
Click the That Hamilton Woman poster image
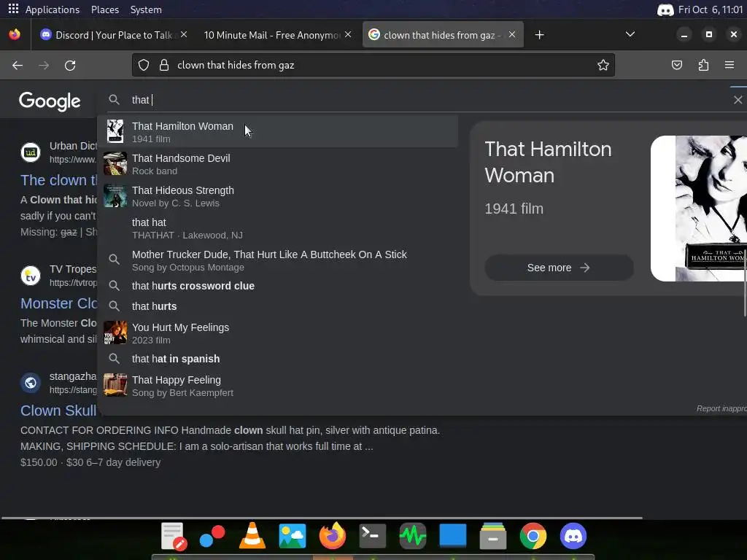point(699,209)
